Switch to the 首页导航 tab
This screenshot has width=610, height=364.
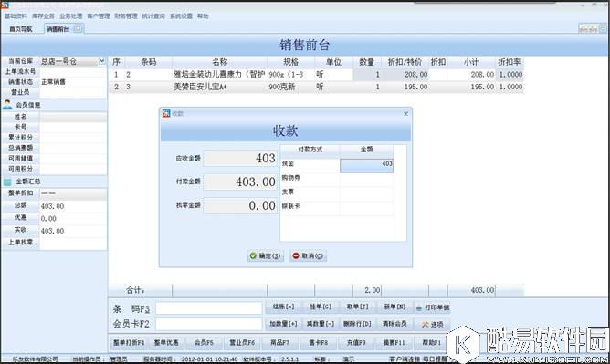pos(21,29)
